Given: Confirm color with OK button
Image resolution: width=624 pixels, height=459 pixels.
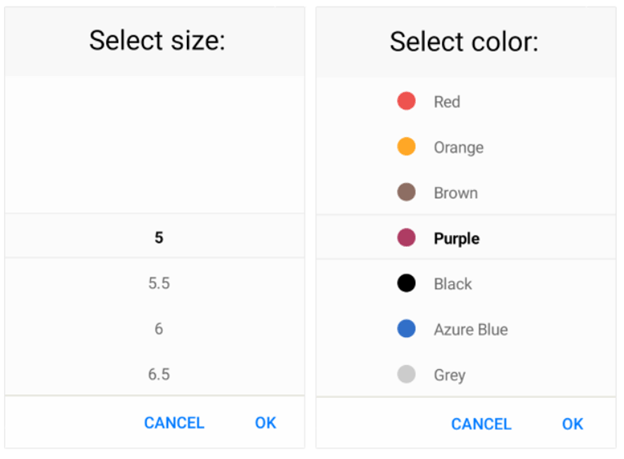Looking at the screenshot, I should [572, 424].
